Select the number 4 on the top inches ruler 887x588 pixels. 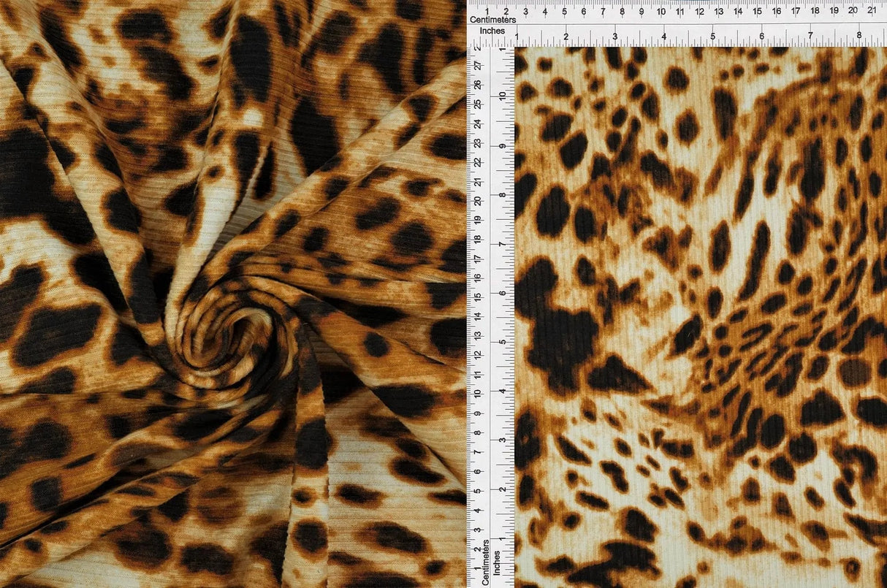[x=665, y=34]
